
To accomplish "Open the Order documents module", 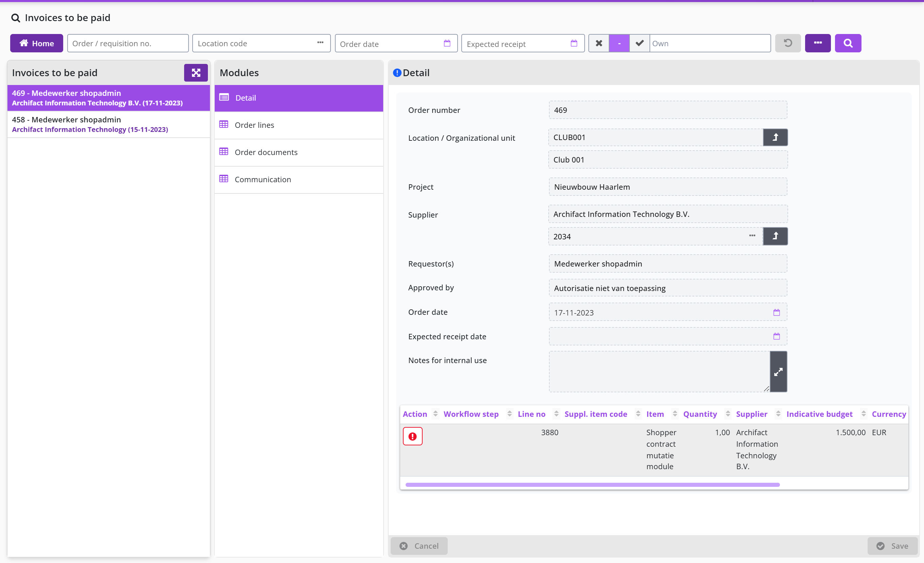I will [x=299, y=152].
